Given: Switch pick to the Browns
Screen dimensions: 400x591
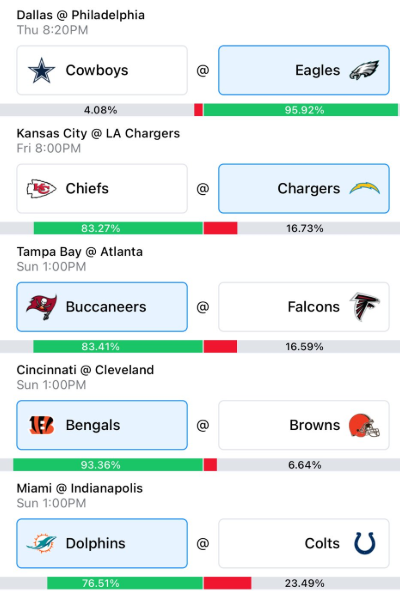Looking at the screenshot, I should pyautogui.click(x=304, y=425).
